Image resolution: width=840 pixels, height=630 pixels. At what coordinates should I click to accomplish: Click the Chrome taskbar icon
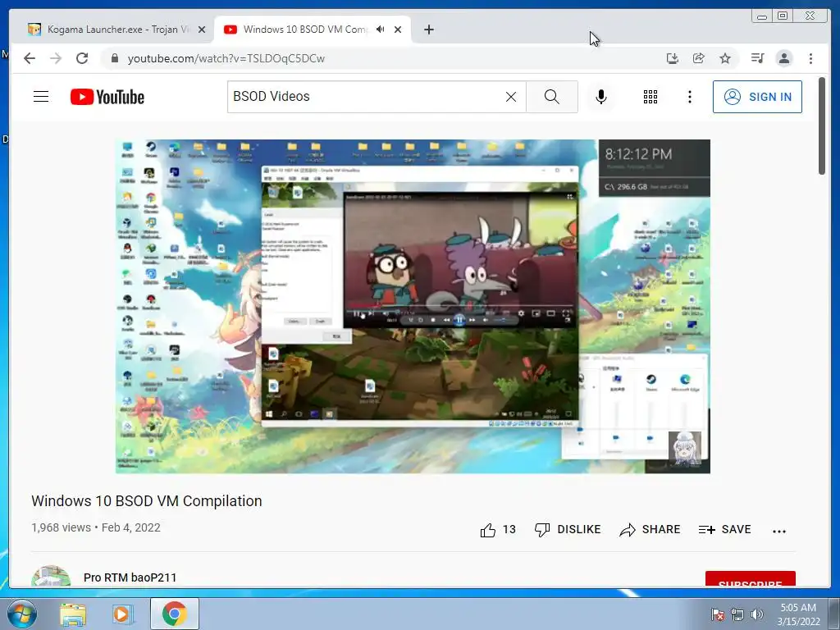click(175, 614)
